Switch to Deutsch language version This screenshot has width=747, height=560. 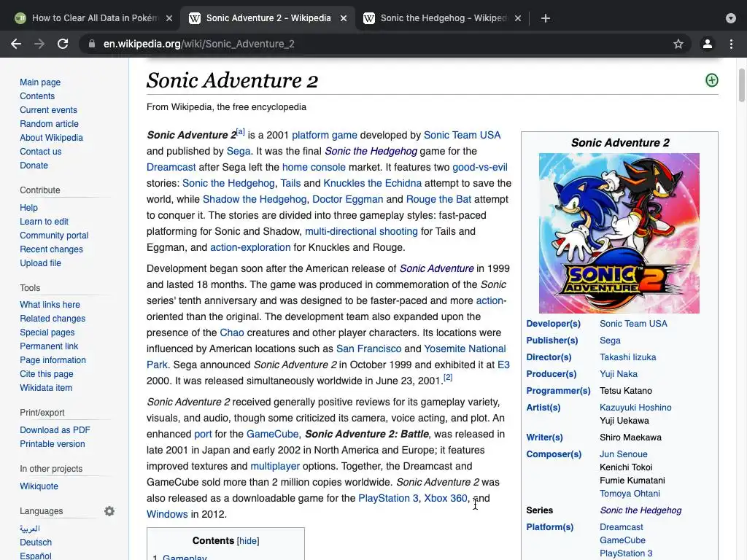[36, 542]
